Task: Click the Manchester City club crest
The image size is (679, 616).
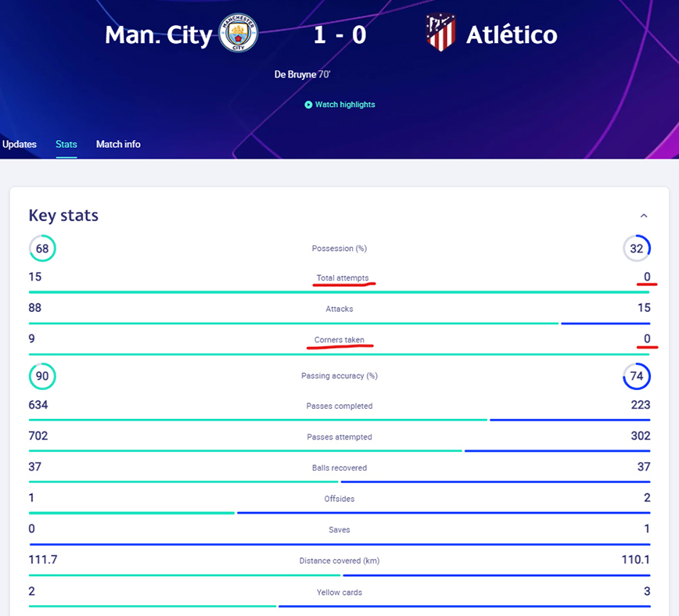Action: point(238,35)
